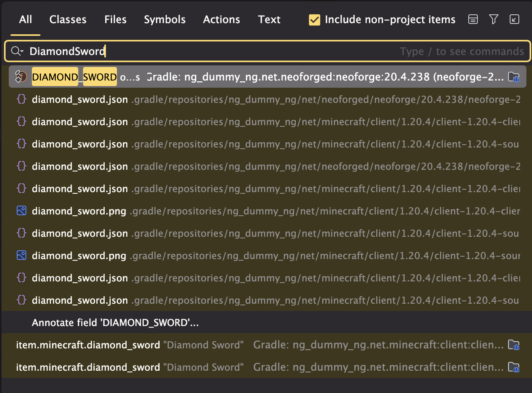532x393 pixels.
Task: Click library icon on the neoforge DIAMOND_SWORD row
Action: coord(514,77)
